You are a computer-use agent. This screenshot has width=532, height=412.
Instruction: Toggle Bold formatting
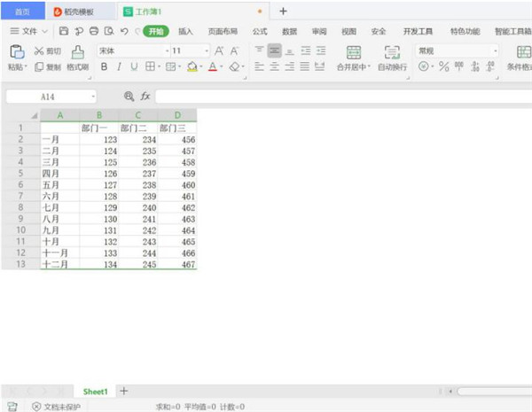104,66
